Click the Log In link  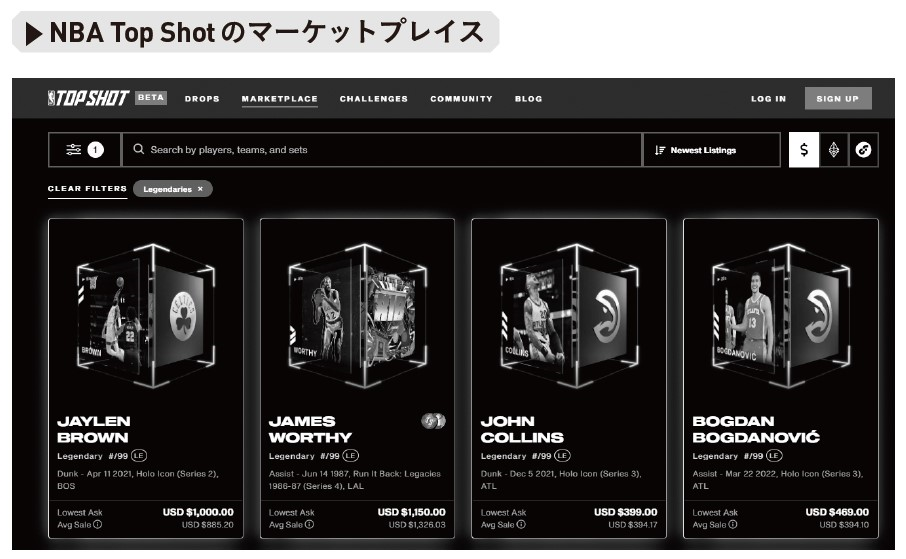tap(768, 99)
